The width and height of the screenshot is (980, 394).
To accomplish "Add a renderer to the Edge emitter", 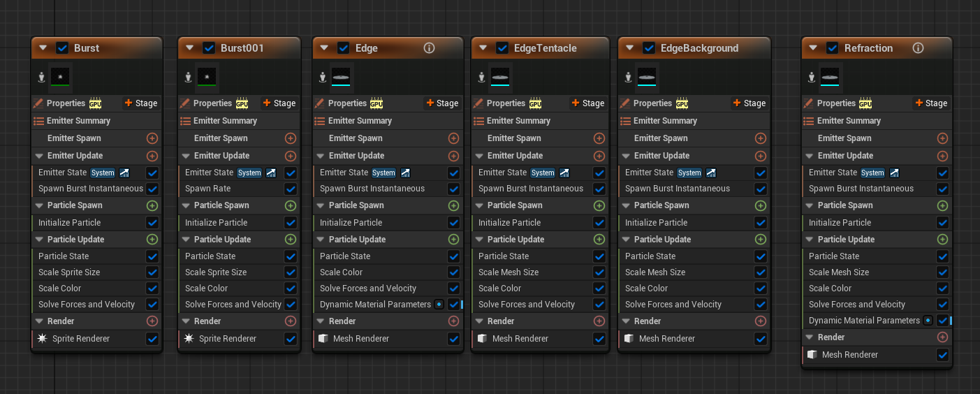I will (x=453, y=321).
